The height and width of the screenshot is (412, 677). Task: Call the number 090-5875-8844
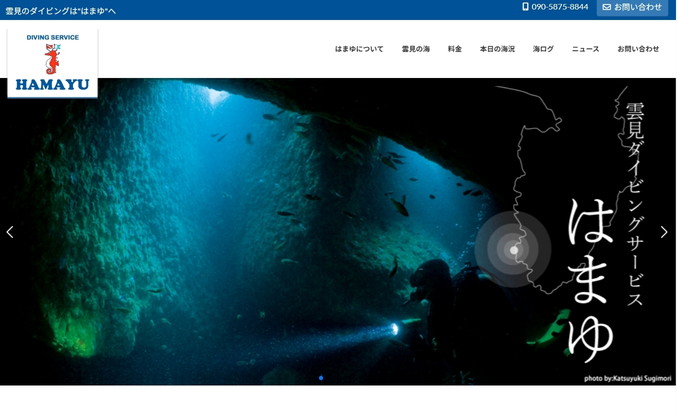(x=560, y=7)
